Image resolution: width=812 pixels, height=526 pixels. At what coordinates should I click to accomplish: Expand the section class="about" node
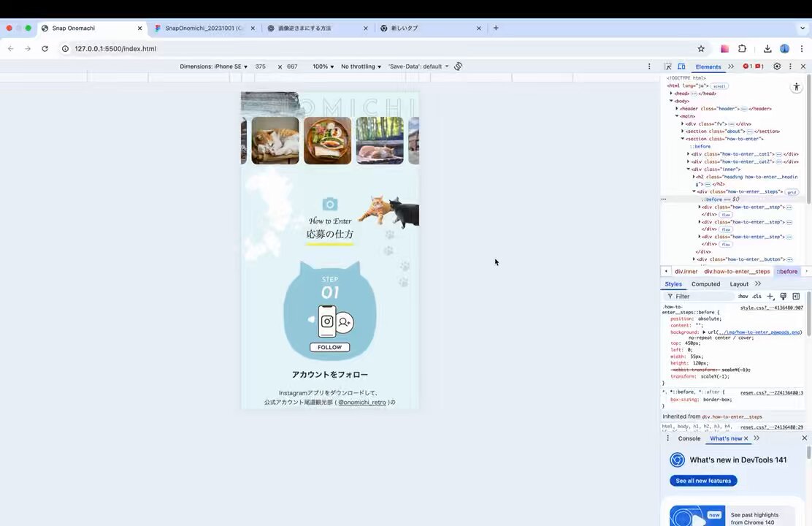point(683,131)
